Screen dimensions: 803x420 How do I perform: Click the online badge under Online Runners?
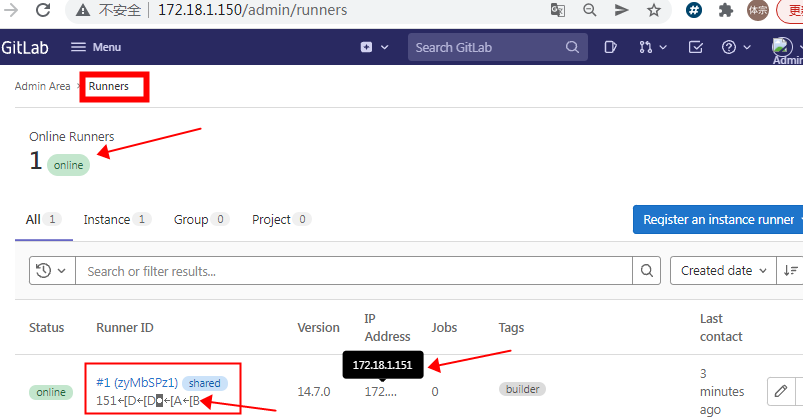68,165
